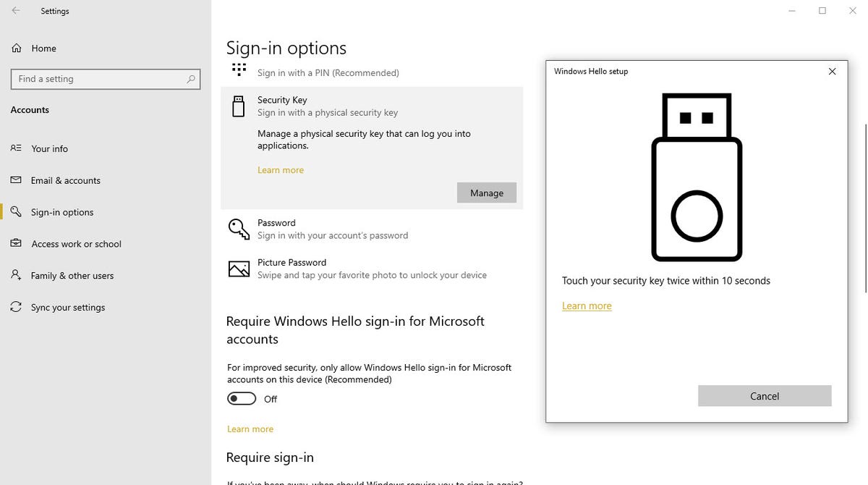868x485 pixels.
Task: Click the Home house icon
Action: (x=16, y=48)
